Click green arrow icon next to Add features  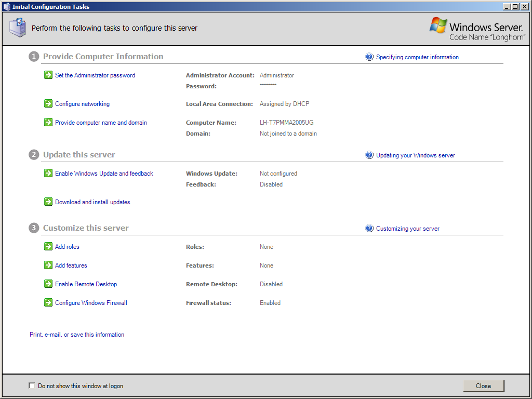pyautogui.click(x=48, y=265)
